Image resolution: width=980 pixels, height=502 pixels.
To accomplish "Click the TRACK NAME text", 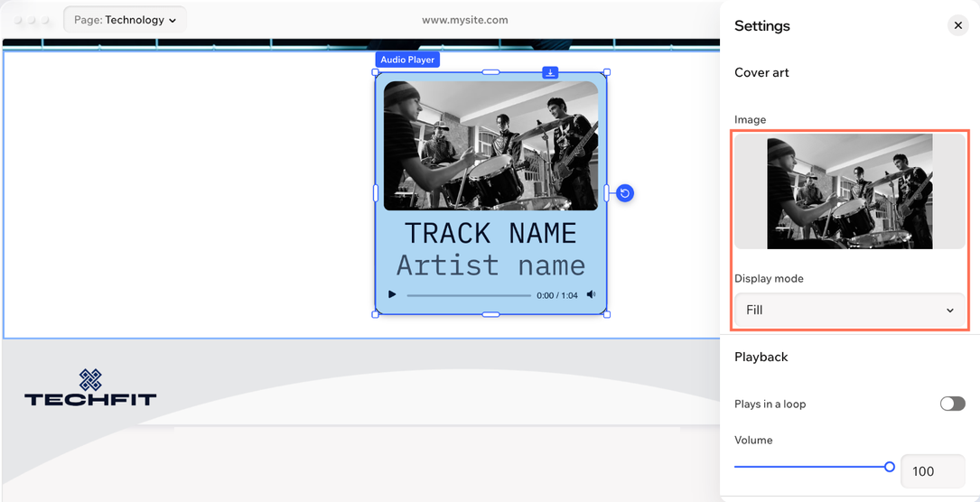I will point(490,233).
